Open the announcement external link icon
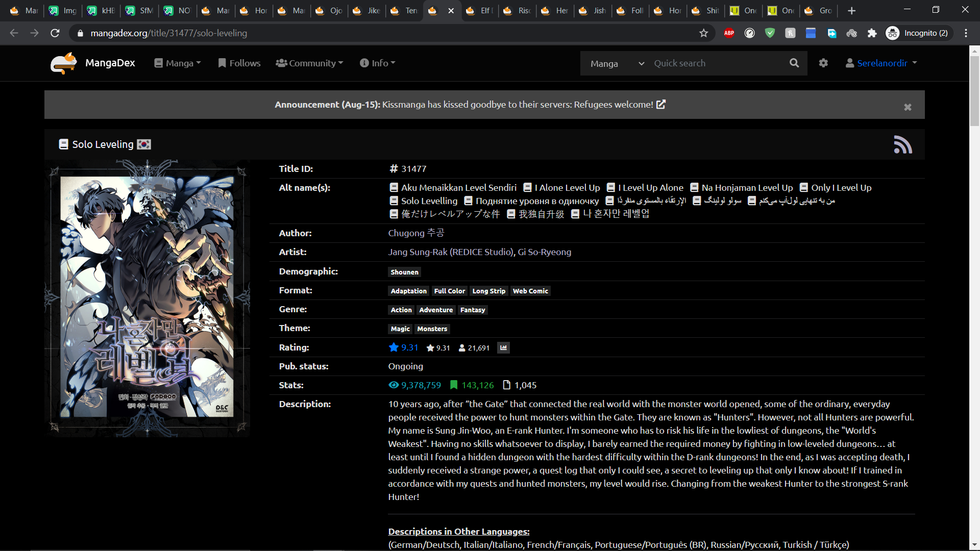Image resolution: width=980 pixels, height=551 pixels. [x=661, y=105]
